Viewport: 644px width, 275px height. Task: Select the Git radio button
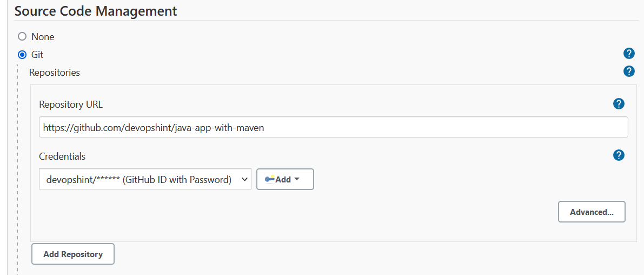[22, 55]
